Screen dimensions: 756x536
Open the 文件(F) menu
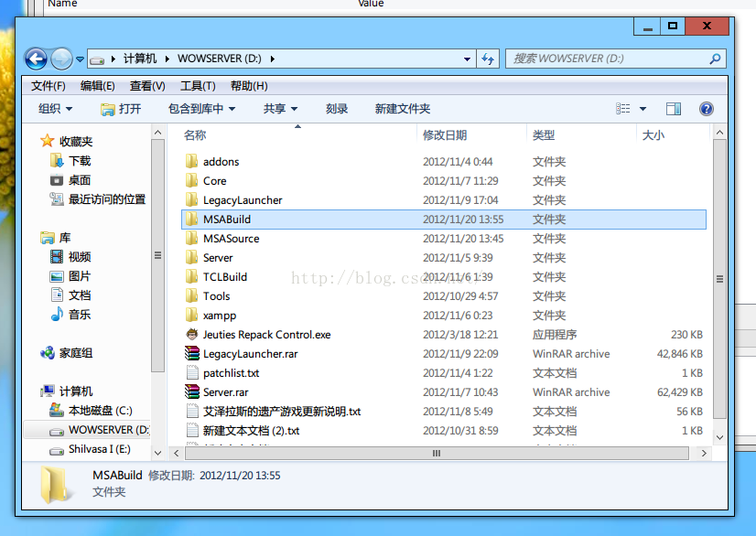pyautogui.click(x=49, y=86)
